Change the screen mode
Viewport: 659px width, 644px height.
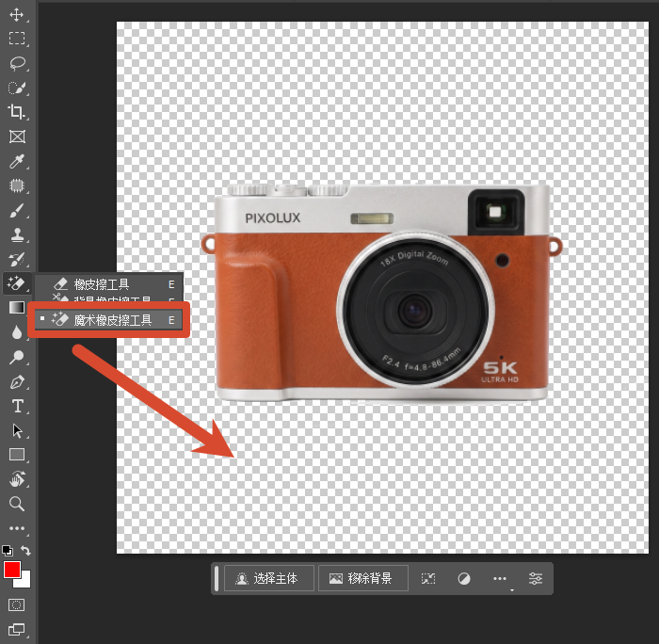[16, 629]
